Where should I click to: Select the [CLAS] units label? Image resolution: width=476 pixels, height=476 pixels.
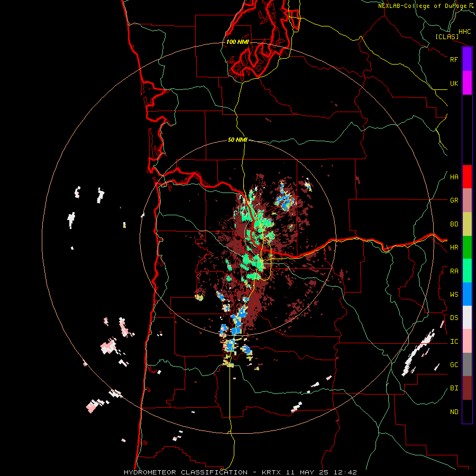[x=447, y=37]
